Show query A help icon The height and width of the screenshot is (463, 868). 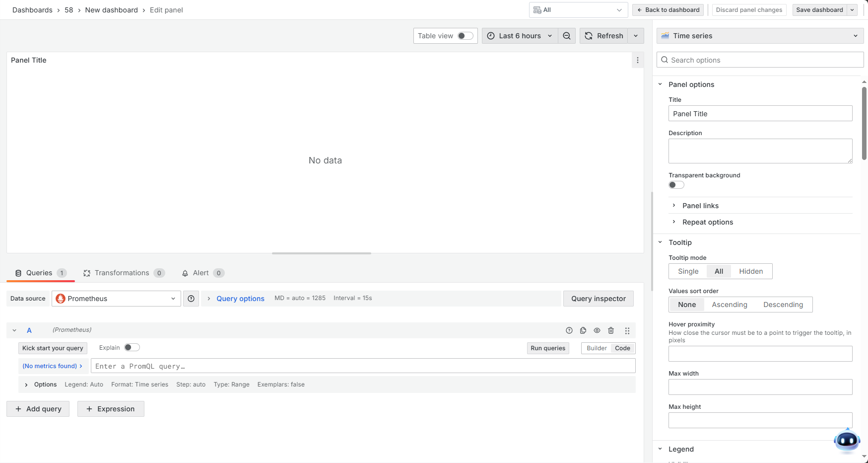click(x=569, y=330)
